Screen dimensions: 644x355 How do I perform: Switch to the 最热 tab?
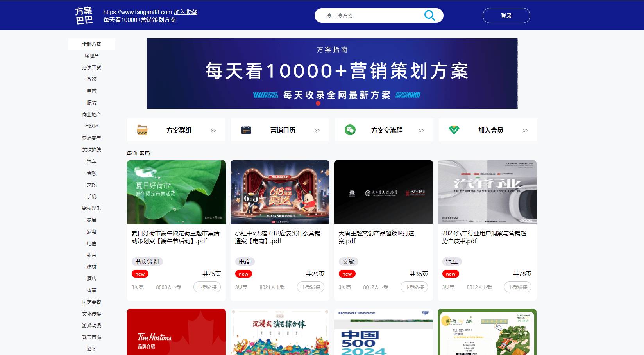tap(145, 152)
